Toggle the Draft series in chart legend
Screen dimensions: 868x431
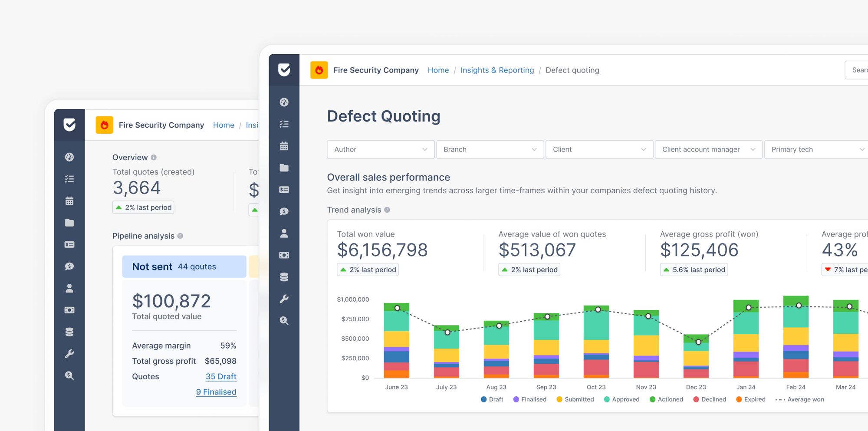[493, 399]
